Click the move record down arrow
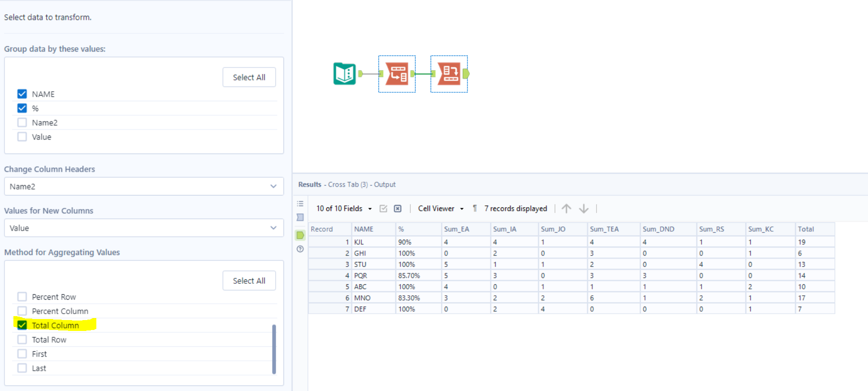The image size is (868, 391). [584, 208]
